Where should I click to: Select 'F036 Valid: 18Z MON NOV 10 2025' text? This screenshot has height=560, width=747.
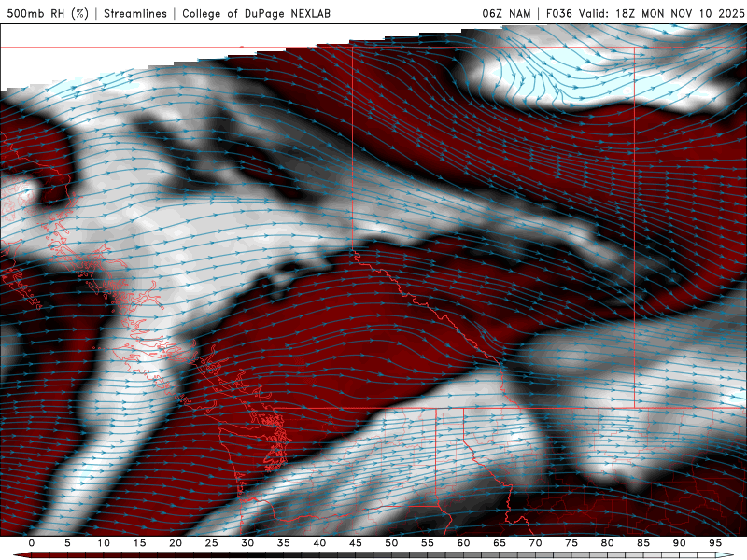point(645,13)
